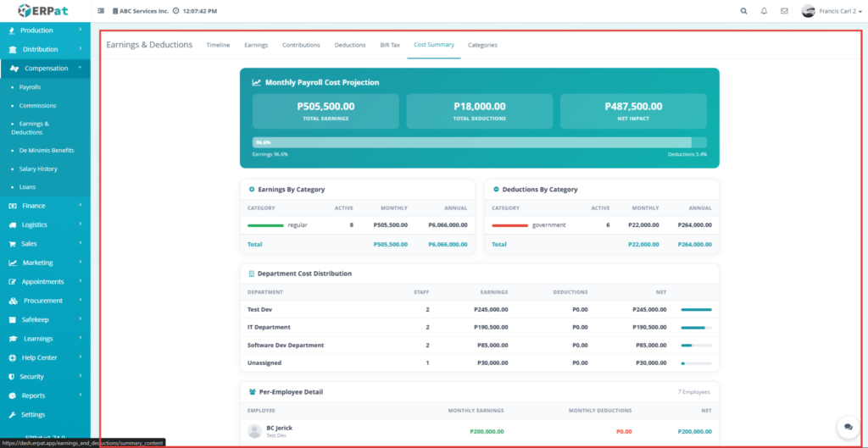
Task: Click the earnings 96.6% progress bar
Action: click(471, 142)
